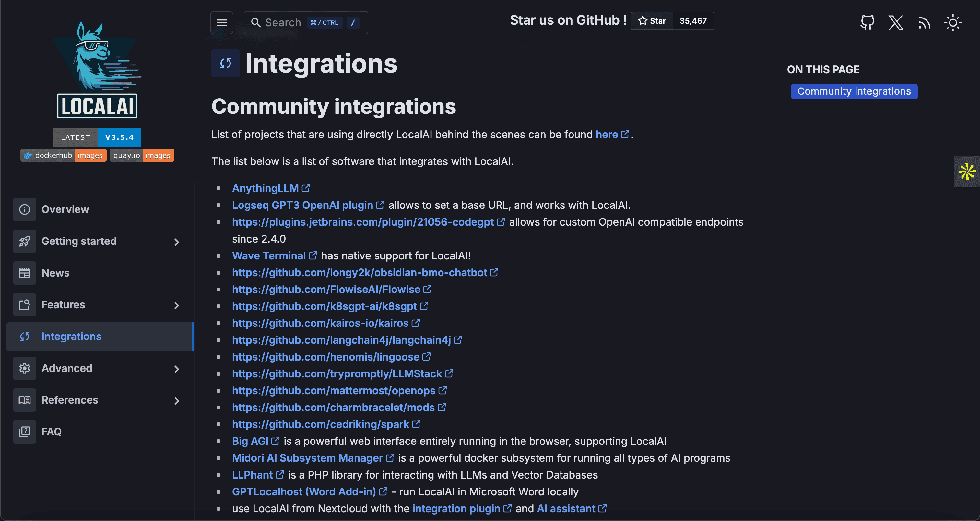The width and height of the screenshot is (980, 521).
Task: Click external-link icon next to Big AGI
Action: [276, 441]
